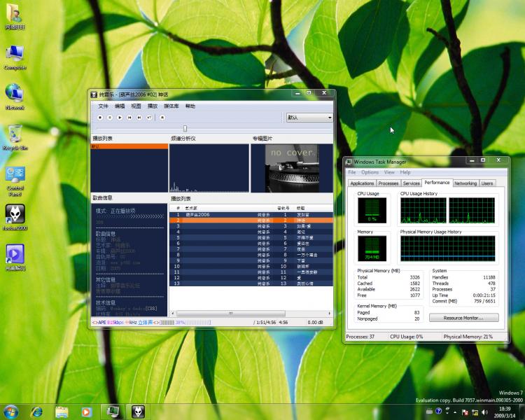Open Windows Explorer from the taskbar
525x420 pixels.
coord(62,412)
